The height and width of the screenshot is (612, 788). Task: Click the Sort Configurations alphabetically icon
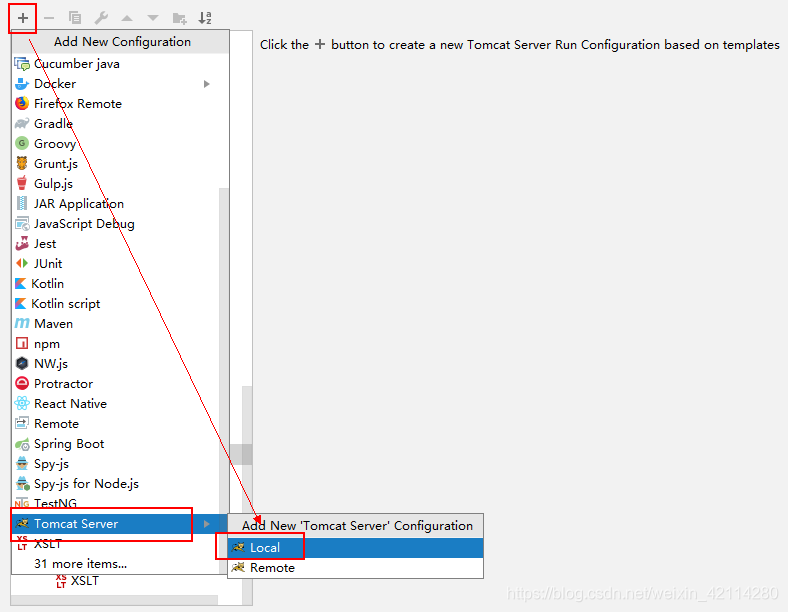click(205, 18)
